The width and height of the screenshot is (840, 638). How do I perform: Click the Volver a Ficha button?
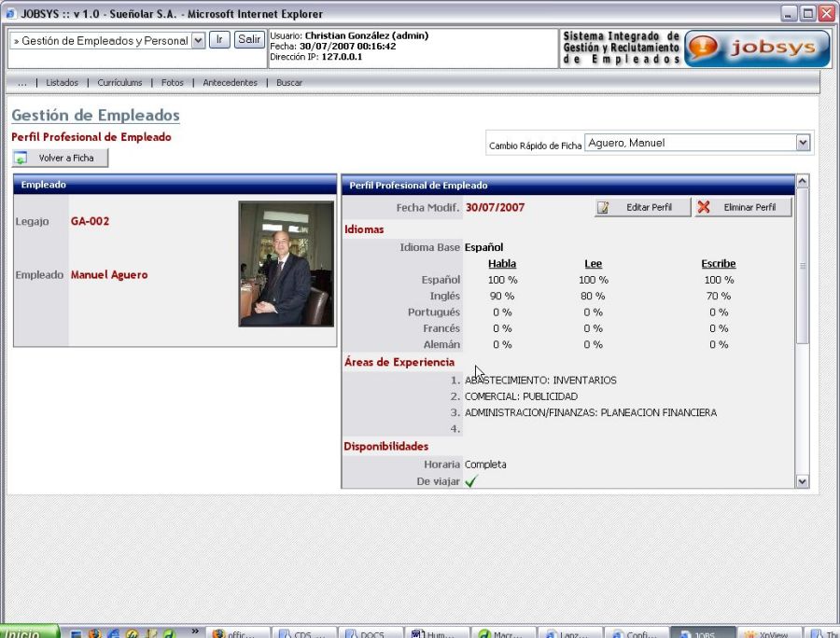[x=60, y=159]
